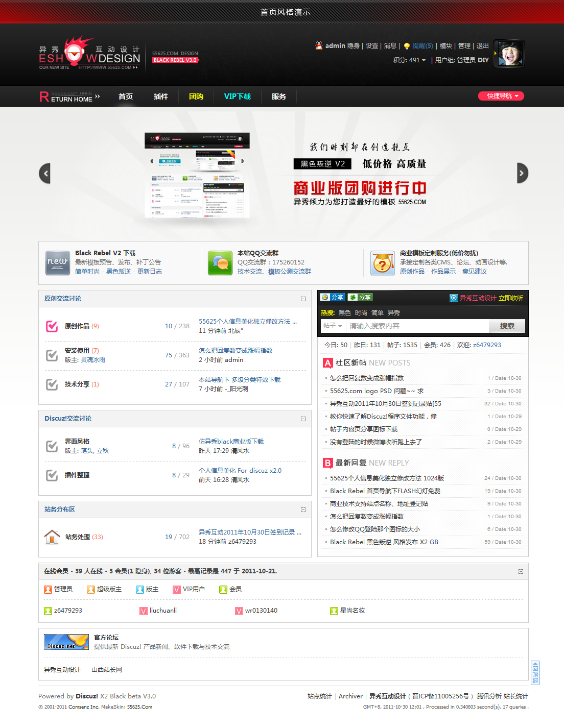This screenshot has height=728, width=564.
Task: Collapse the 原创交流讨论 section
Action: 303,299
